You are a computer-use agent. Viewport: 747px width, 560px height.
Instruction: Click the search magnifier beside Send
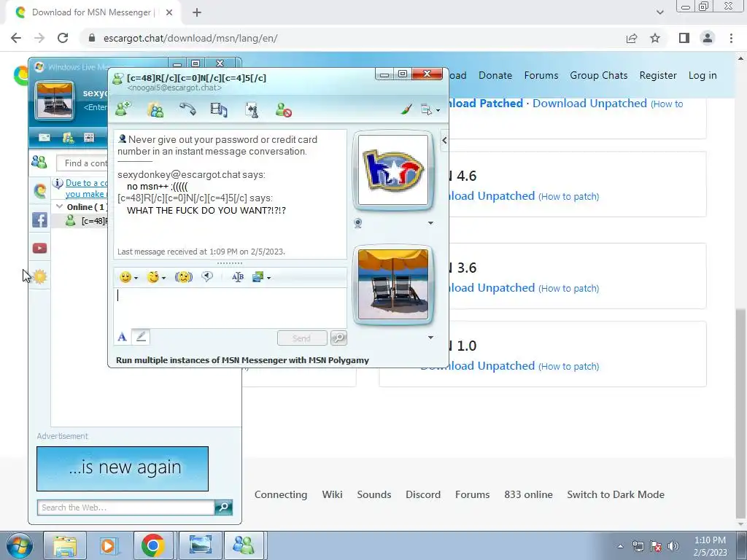[x=338, y=338]
